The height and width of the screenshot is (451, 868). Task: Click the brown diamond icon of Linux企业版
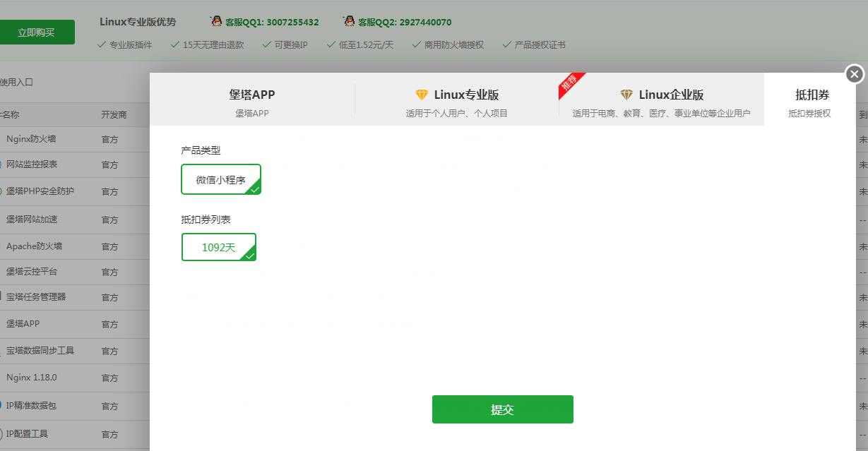pos(626,95)
